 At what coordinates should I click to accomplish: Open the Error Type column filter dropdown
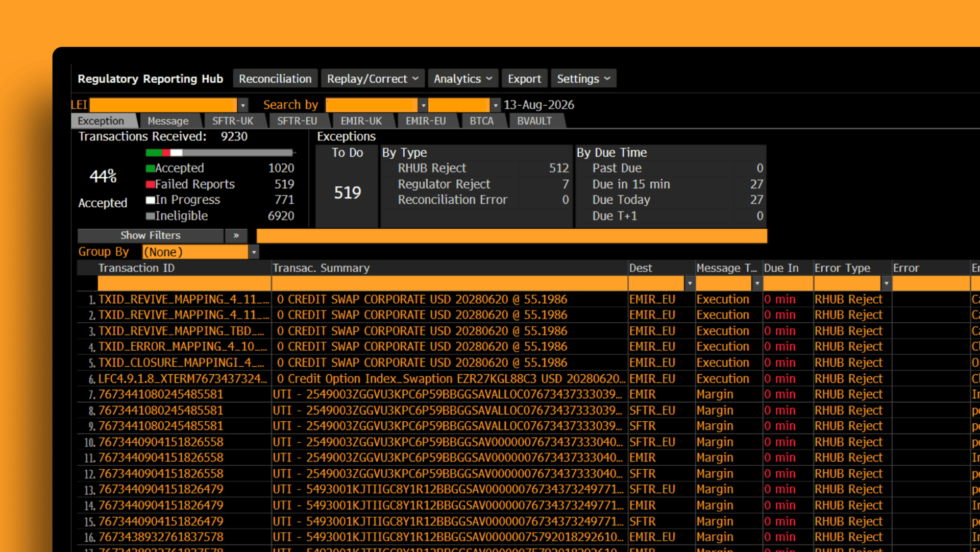pos(886,283)
